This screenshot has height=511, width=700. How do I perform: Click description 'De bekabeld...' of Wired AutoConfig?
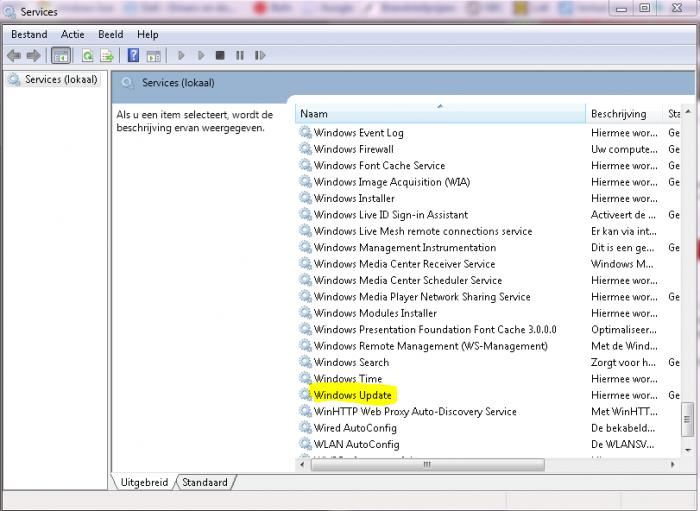tap(623, 428)
